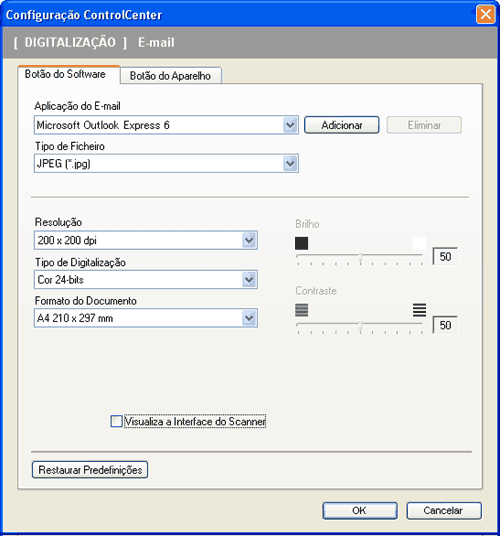Click the Brilho value field showing 50
Screen dimensions: 500x536
tap(445, 256)
